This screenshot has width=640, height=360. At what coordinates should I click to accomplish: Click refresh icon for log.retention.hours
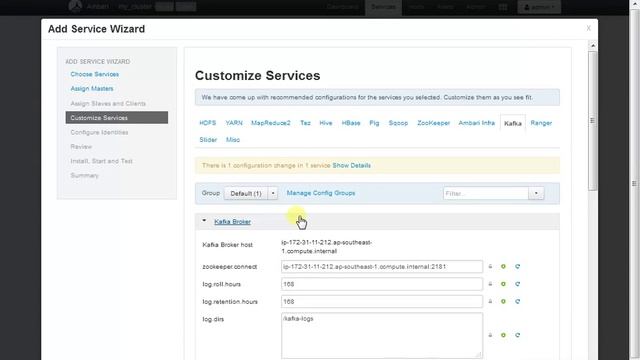tap(518, 302)
